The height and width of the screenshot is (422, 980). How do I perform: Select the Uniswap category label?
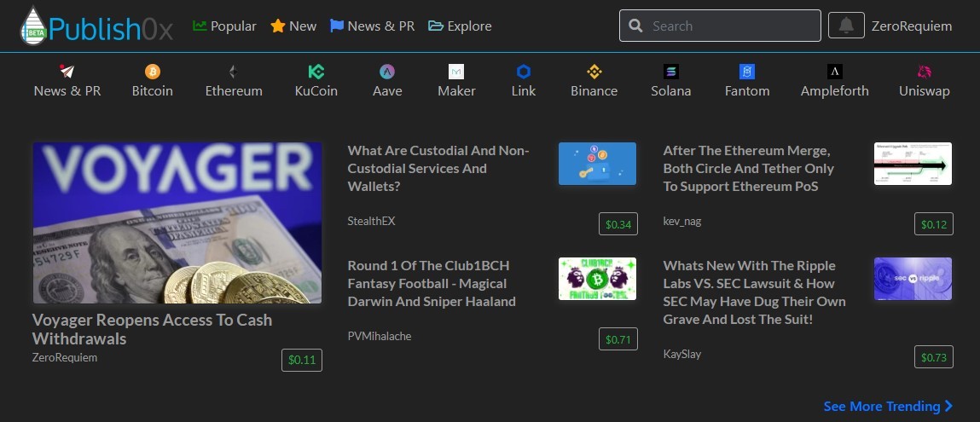(925, 91)
